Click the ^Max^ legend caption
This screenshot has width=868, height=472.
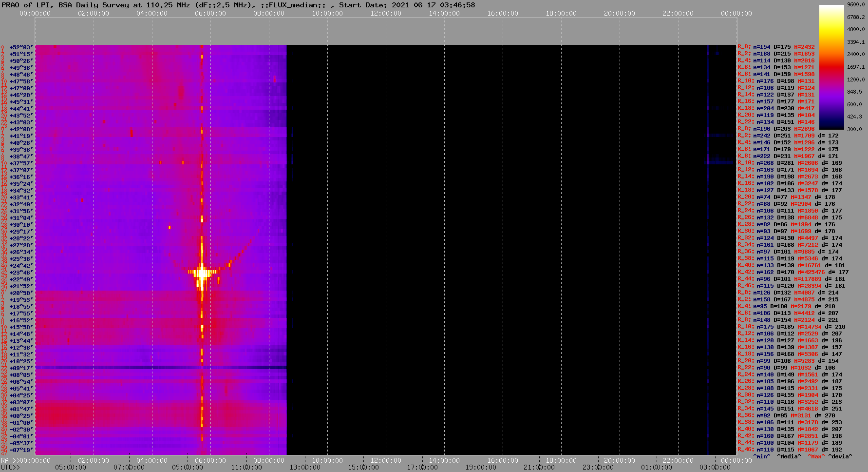tap(816, 456)
